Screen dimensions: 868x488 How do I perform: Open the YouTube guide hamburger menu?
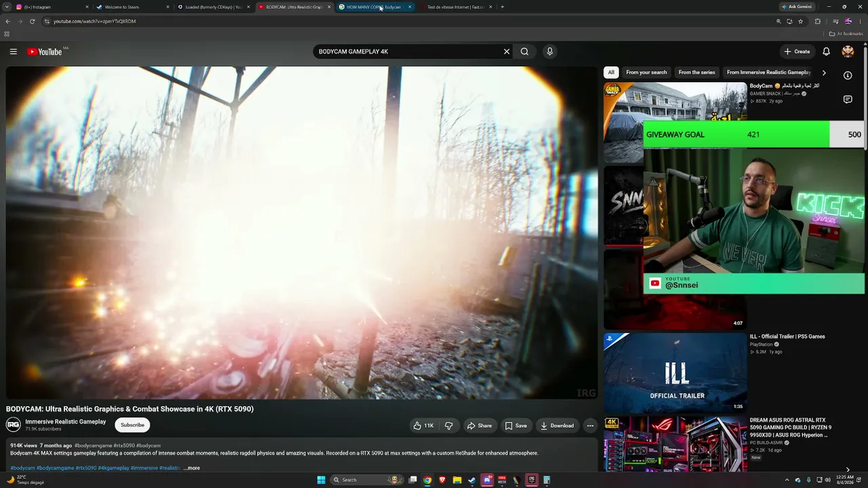(x=13, y=52)
